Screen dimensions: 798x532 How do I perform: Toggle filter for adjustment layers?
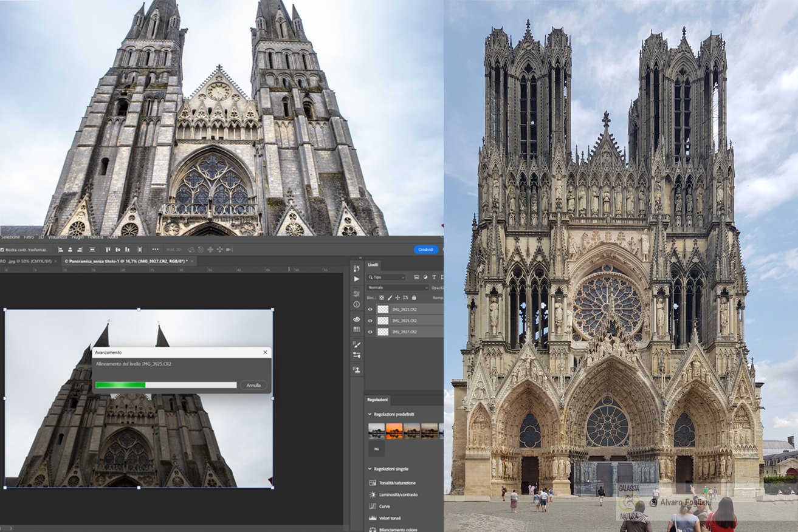(425, 277)
